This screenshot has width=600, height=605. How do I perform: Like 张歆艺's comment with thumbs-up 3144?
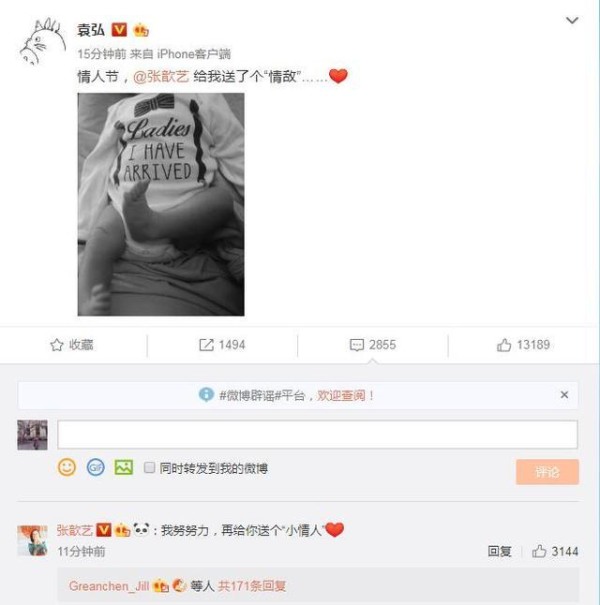click(539, 551)
